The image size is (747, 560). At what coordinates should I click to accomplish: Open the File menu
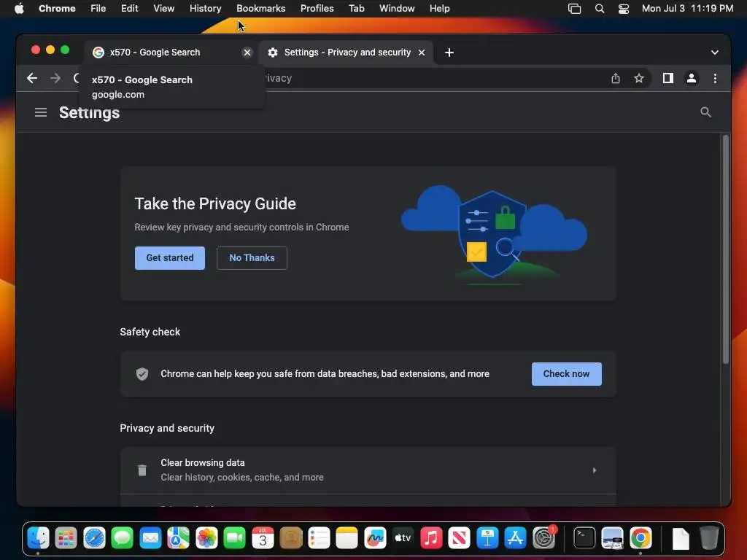click(98, 9)
